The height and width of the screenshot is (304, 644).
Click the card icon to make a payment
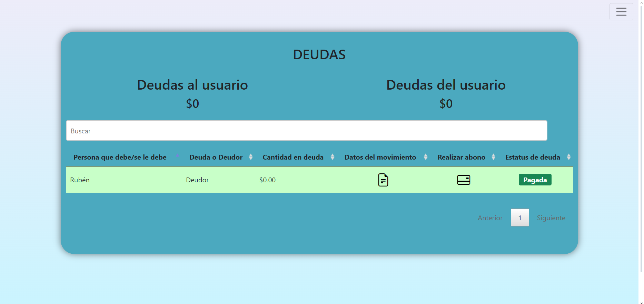(463, 180)
